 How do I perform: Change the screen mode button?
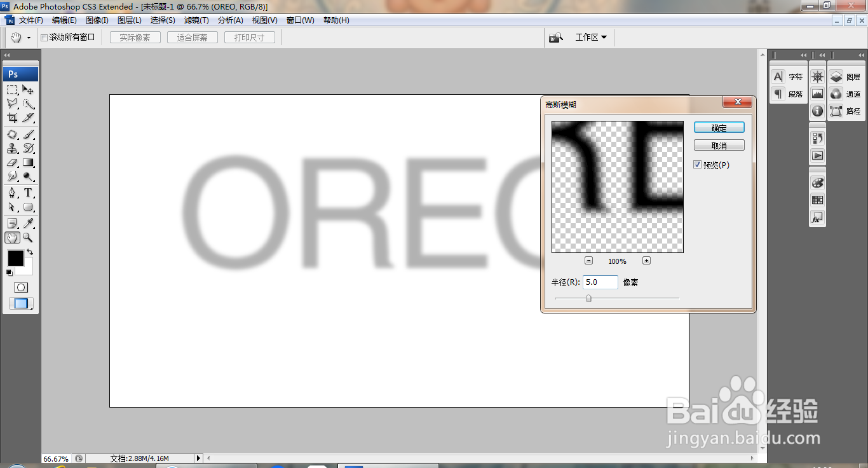coord(21,304)
